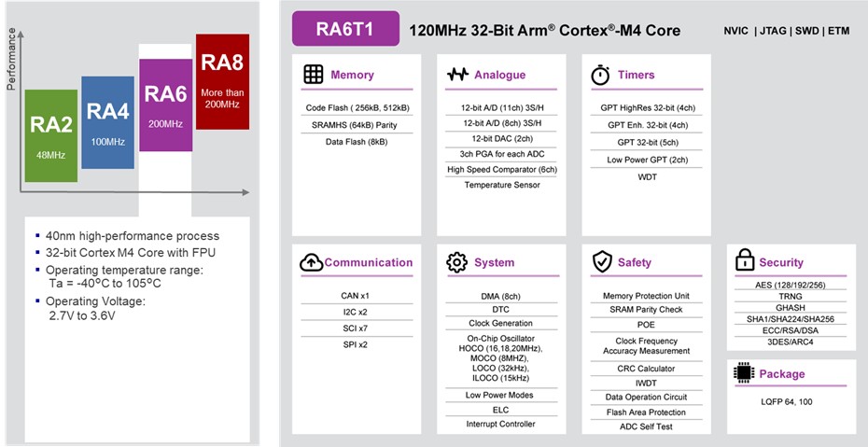Click the Safety shield checkmark icon
The image size is (868, 447).
tap(602, 261)
